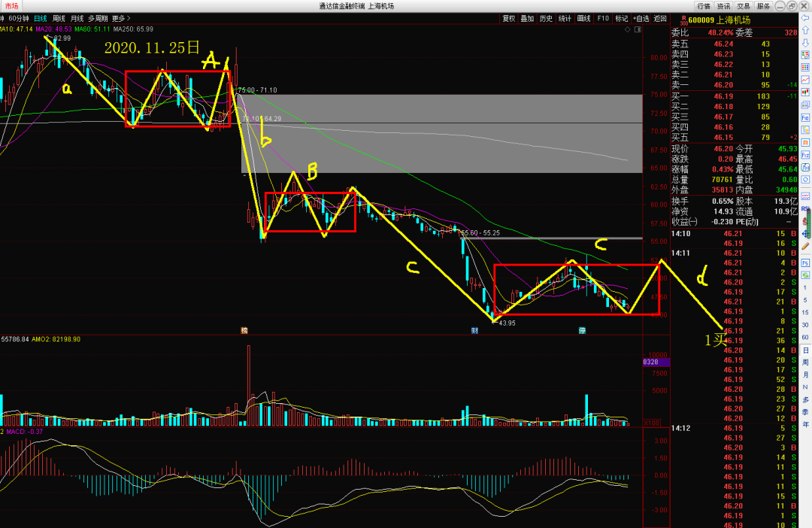Click the +自选 add to watchlist button
This screenshot has height=528, width=812.
coord(641,19)
